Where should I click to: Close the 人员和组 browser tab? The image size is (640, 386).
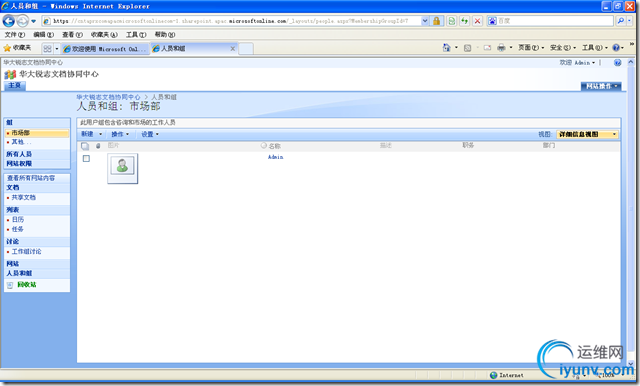(233, 49)
